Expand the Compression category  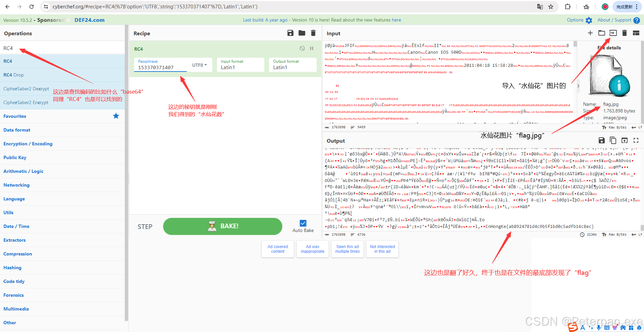[x=62, y=254]
